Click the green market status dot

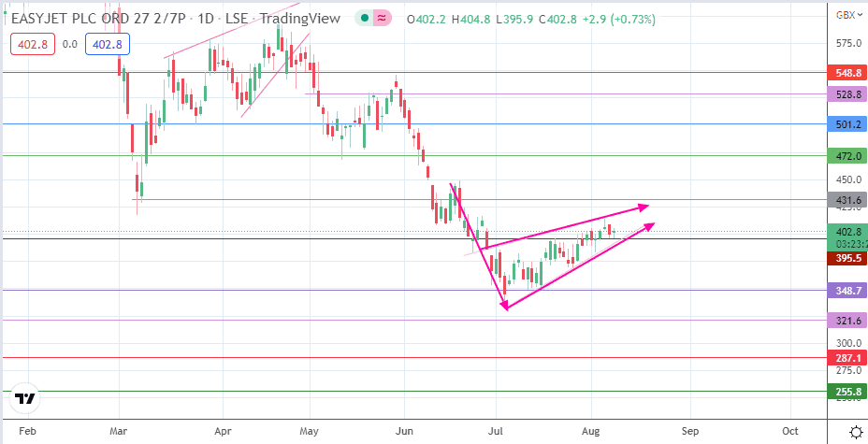point(364,19)
